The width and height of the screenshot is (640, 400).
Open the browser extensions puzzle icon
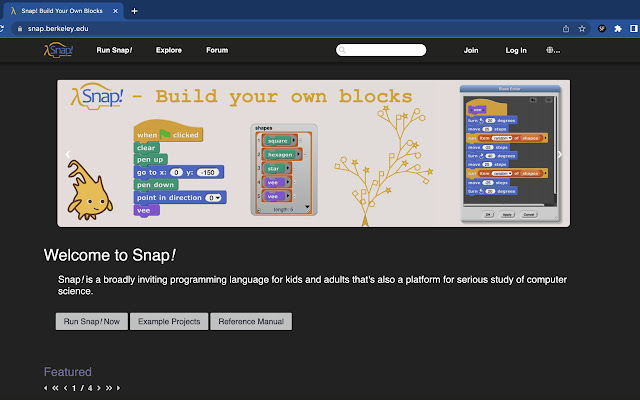coord(618,29)
